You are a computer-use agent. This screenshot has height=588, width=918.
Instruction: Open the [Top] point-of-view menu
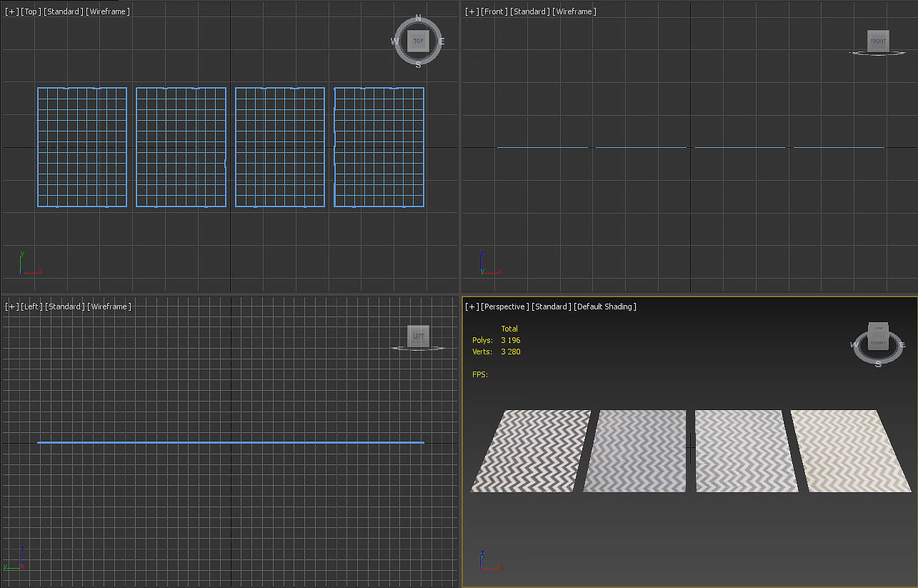tap(31, 11)
